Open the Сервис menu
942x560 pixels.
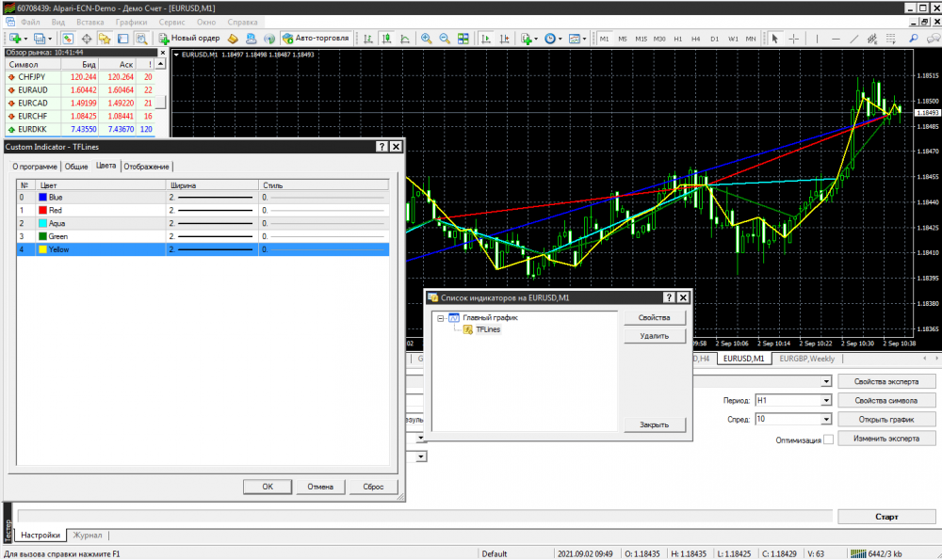pos(171,23)
